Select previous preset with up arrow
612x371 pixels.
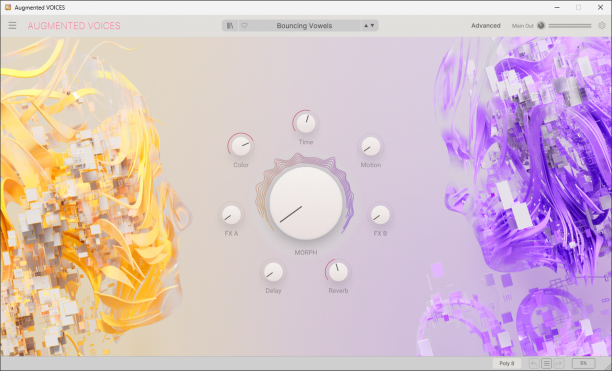pos(366,26)
